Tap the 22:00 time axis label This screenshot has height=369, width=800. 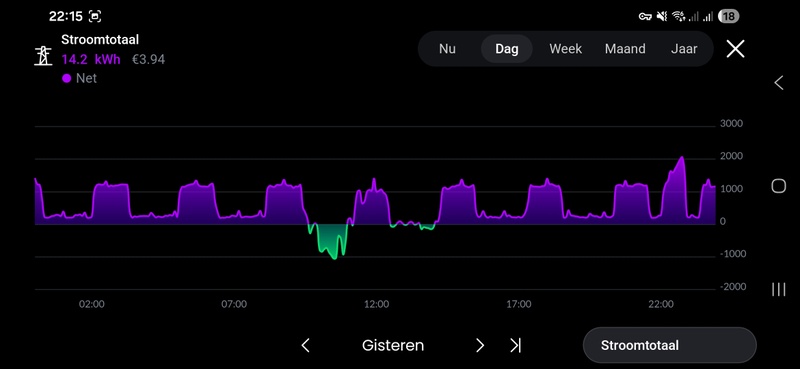point(661,304)
